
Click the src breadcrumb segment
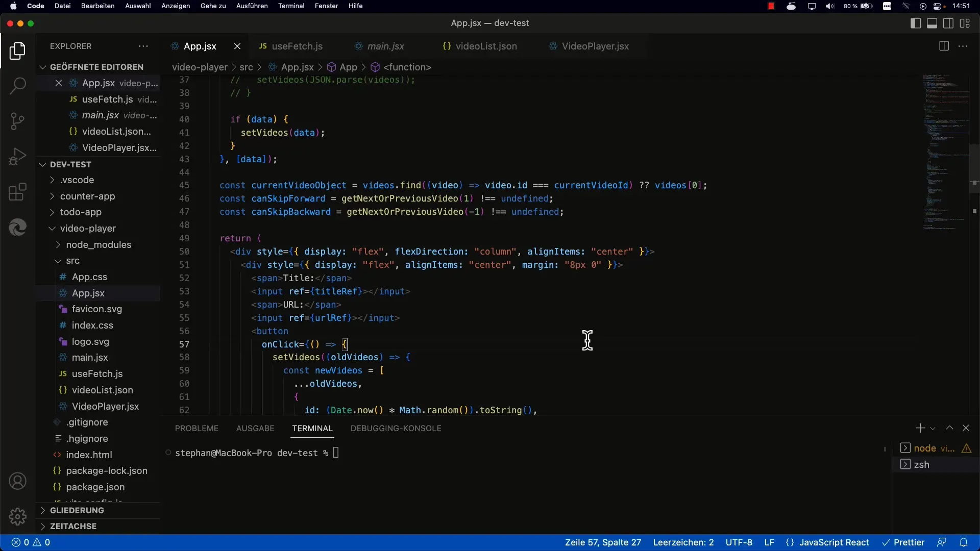(x=246, y=67)
